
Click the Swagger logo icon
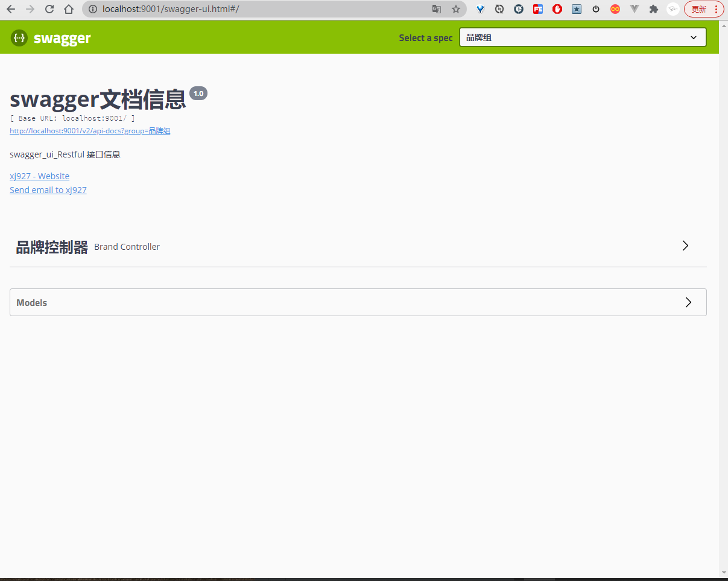[x=19, y=38]
